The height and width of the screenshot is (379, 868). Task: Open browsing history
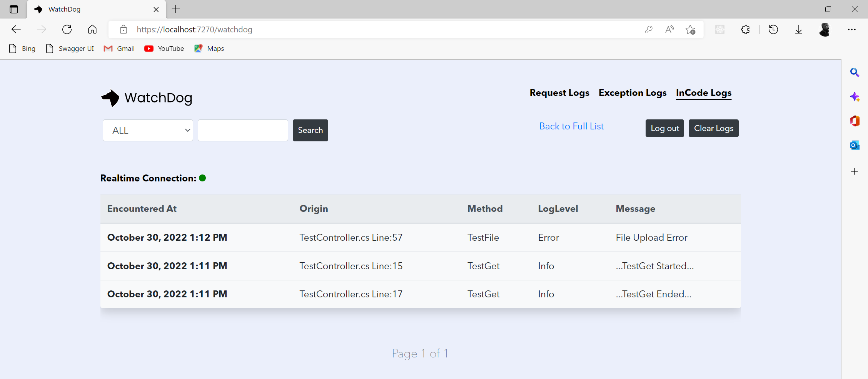(774, 29)
